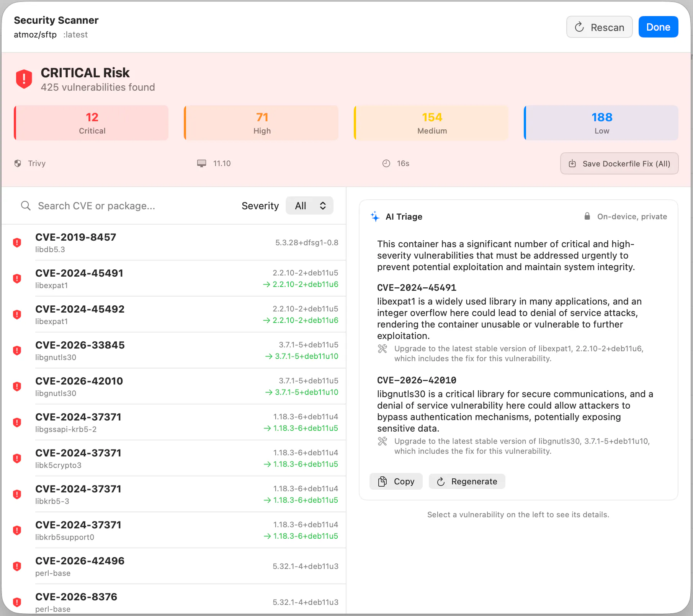Click the atmoz/sftp image name
This screenshot has width=693, height=616.
(35, 35)
